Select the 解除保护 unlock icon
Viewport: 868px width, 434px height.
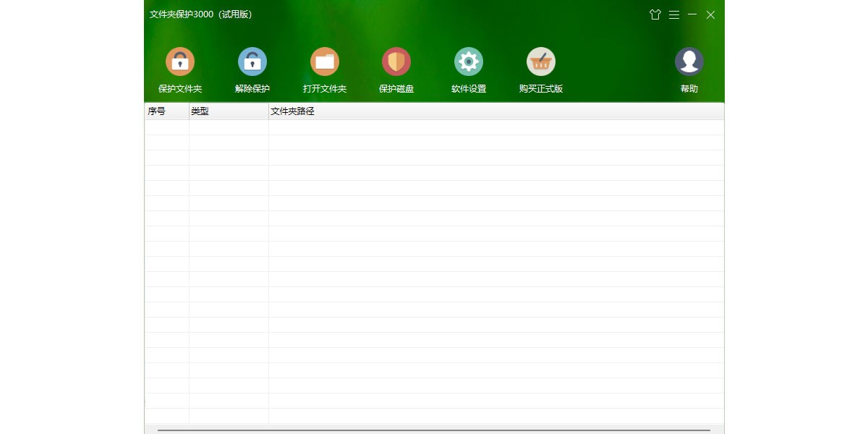[252, 61]
